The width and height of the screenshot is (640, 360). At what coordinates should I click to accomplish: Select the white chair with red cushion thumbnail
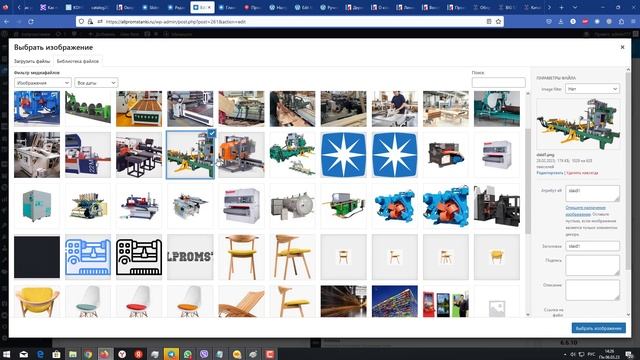pyautogui.click(x=139, y=302)
